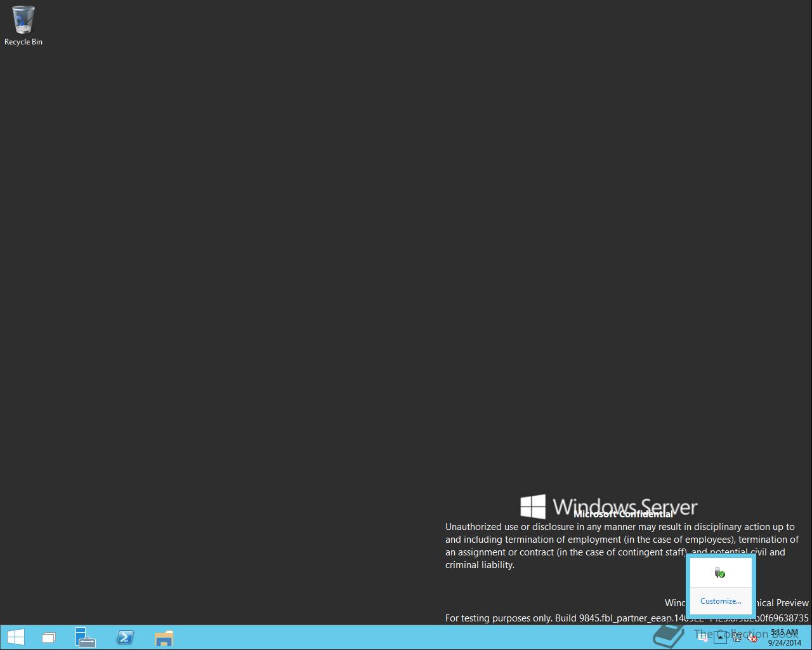Open File Explorer from the taskbar

click(164, 637)
